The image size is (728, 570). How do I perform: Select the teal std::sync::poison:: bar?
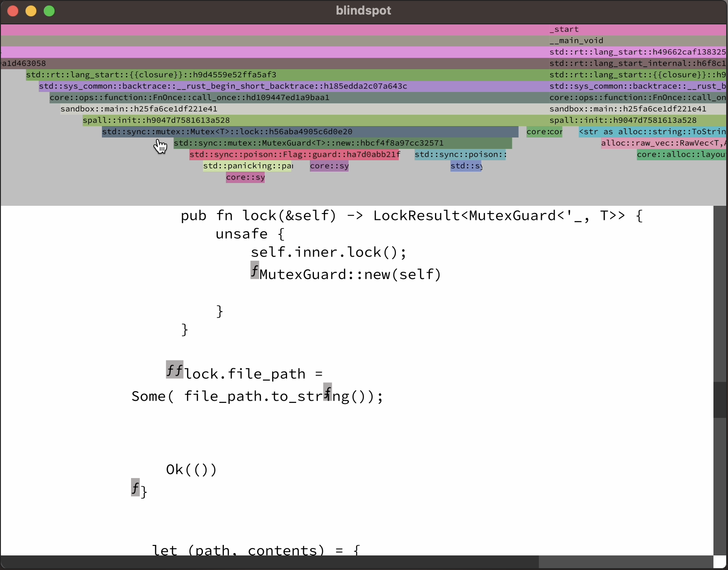(460, 155)
